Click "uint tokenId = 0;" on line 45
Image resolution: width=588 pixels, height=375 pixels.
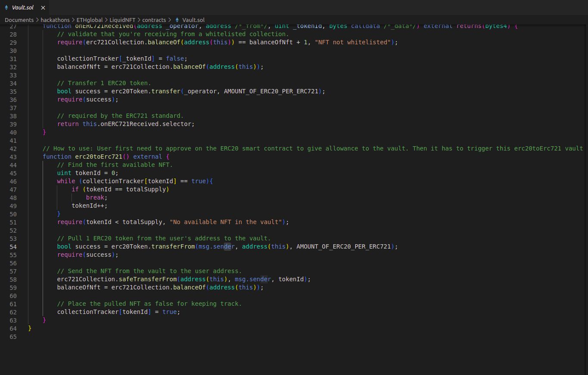click(88, 173)
